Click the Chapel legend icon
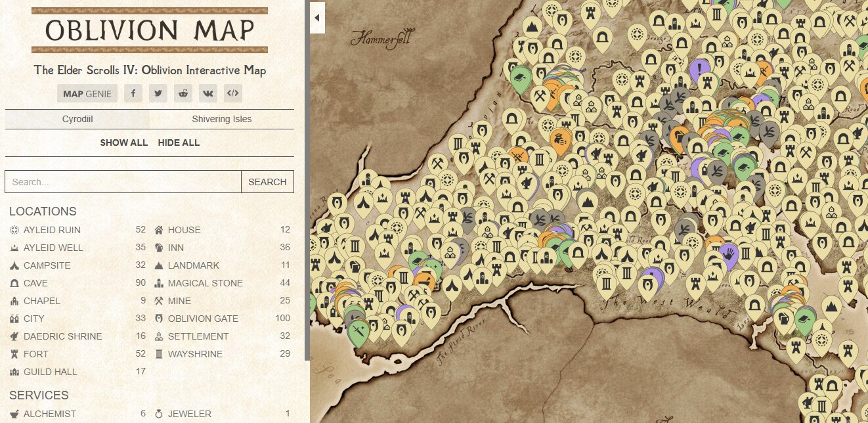 pyautogui.click(x=14, y=301)
